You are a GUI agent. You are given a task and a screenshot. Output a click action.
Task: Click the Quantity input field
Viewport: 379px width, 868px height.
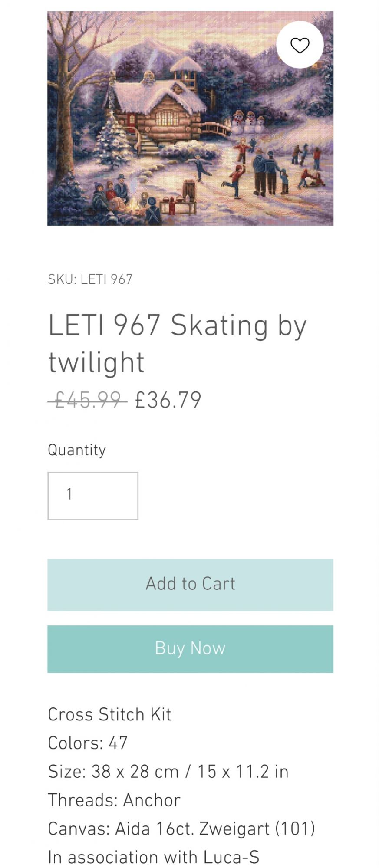click(x=93, y=496)
